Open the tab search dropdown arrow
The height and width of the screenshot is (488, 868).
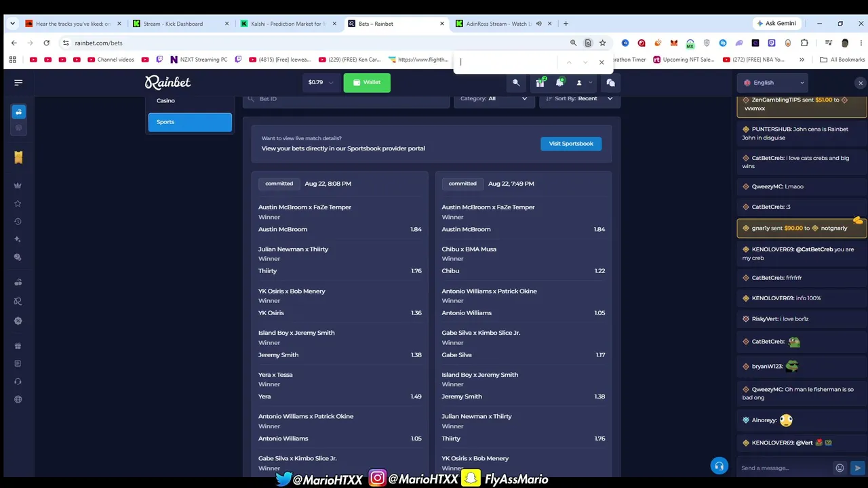[x=12, y=24]
